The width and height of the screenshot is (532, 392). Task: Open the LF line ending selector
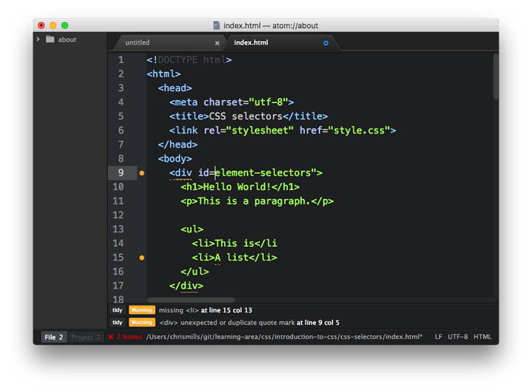tap(439, 337)
